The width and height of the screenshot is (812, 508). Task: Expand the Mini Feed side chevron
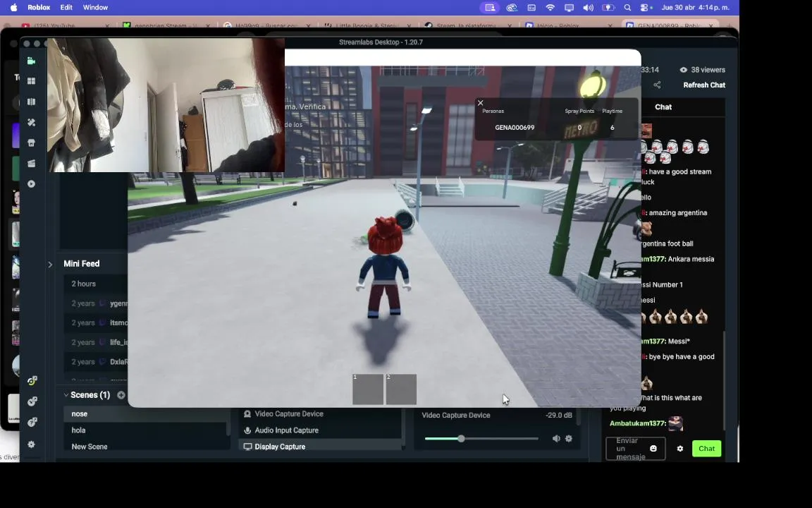tap(50, 265)
